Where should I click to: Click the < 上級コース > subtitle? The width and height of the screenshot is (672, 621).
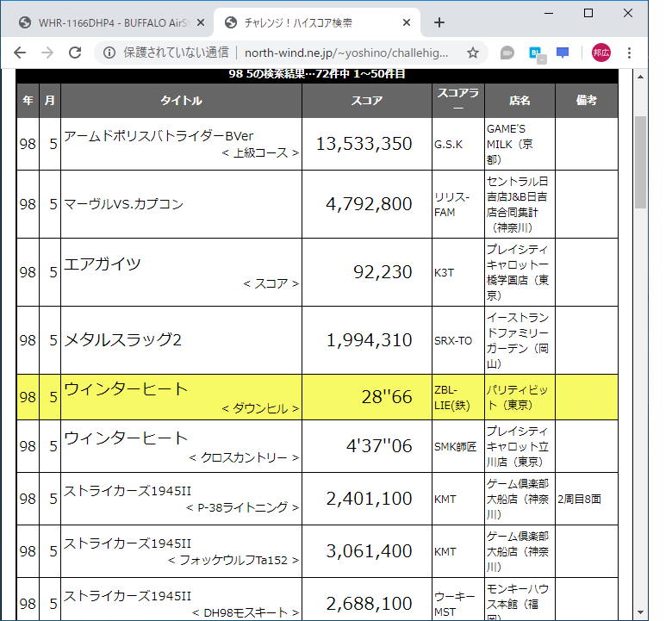pos(260,153)
